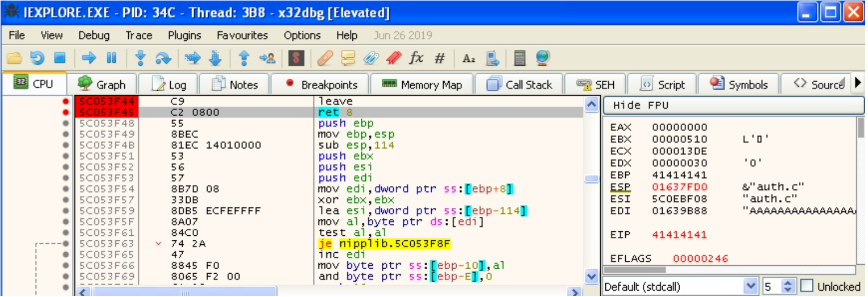Select the EIP value 41414141
The width and height of the screenshot is (868, 297).
tap(671, 234)
